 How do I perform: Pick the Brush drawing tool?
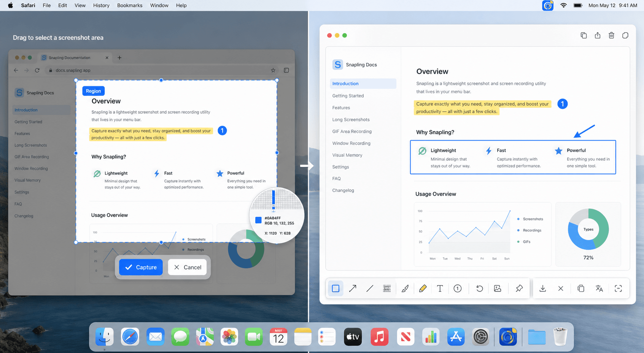tap(405, 288)
